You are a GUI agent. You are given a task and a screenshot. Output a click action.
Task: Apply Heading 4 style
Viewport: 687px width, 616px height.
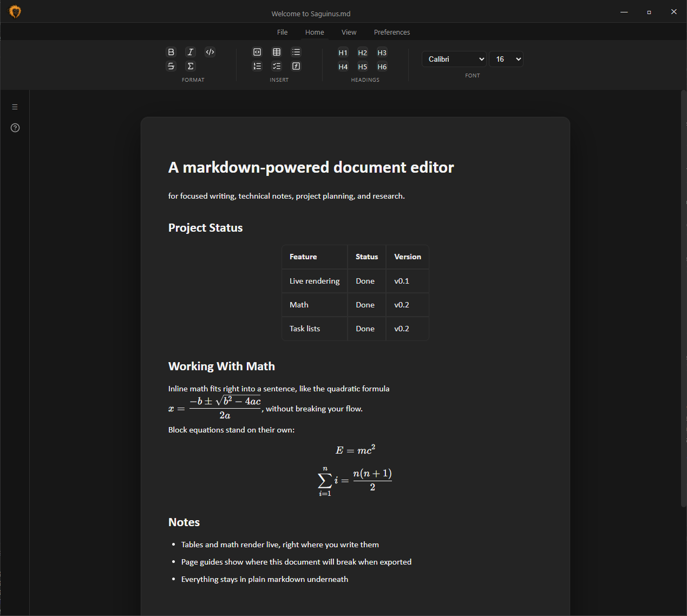click(x=343, y=67)
